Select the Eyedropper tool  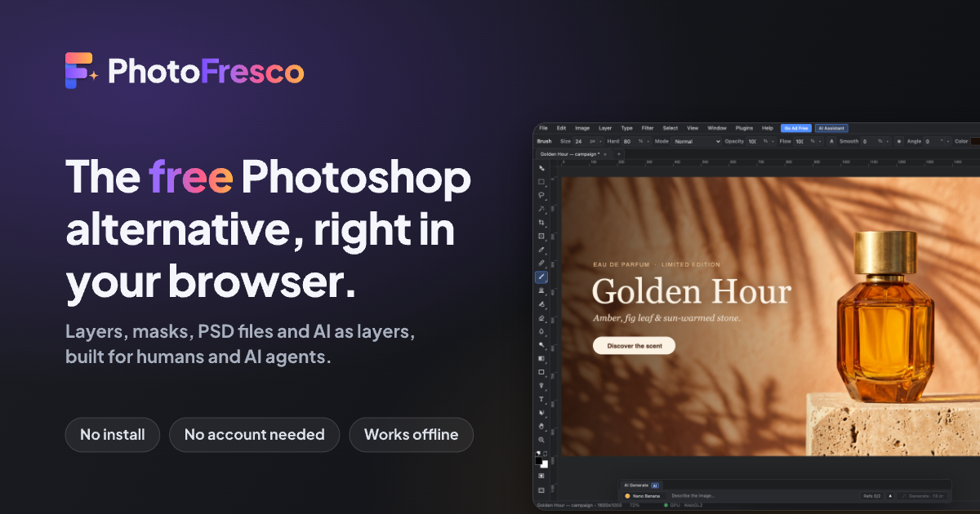pyautogui.click(x=541, y=250)
